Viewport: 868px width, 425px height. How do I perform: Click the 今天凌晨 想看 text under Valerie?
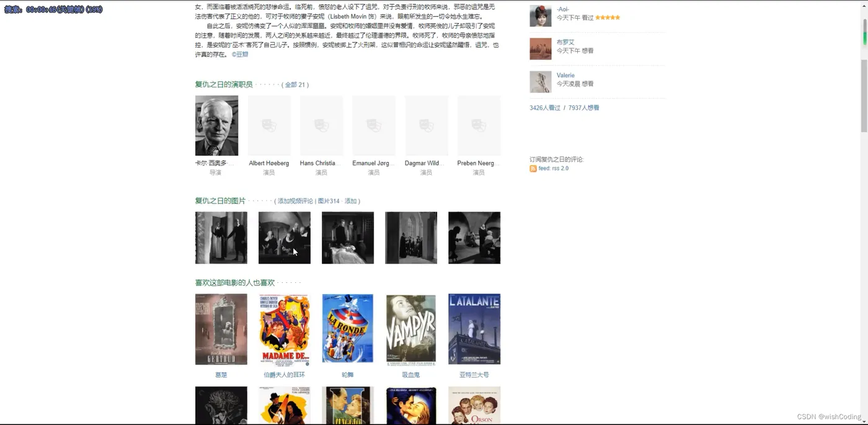(575, 84)
